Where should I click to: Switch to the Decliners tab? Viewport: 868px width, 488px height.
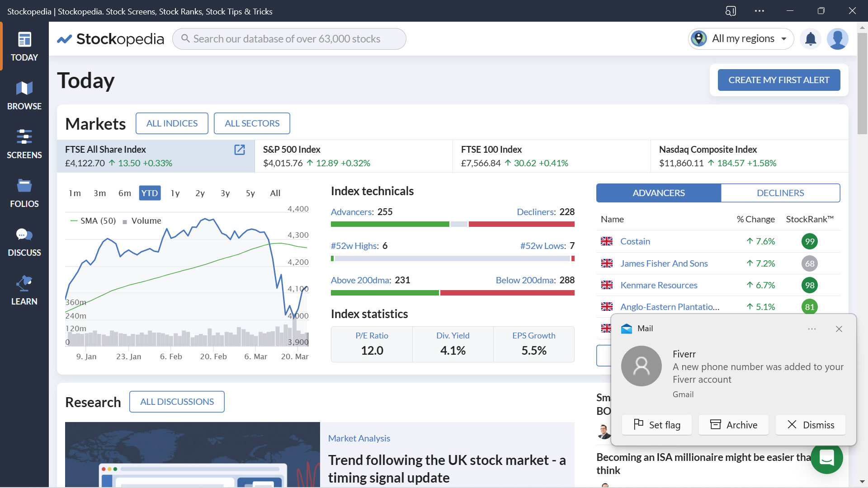[780, 193]
